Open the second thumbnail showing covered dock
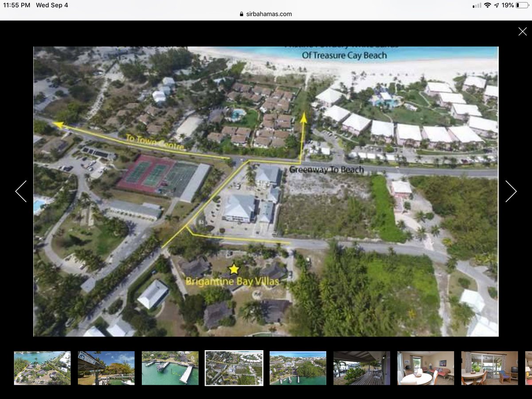 click(106, 368)
